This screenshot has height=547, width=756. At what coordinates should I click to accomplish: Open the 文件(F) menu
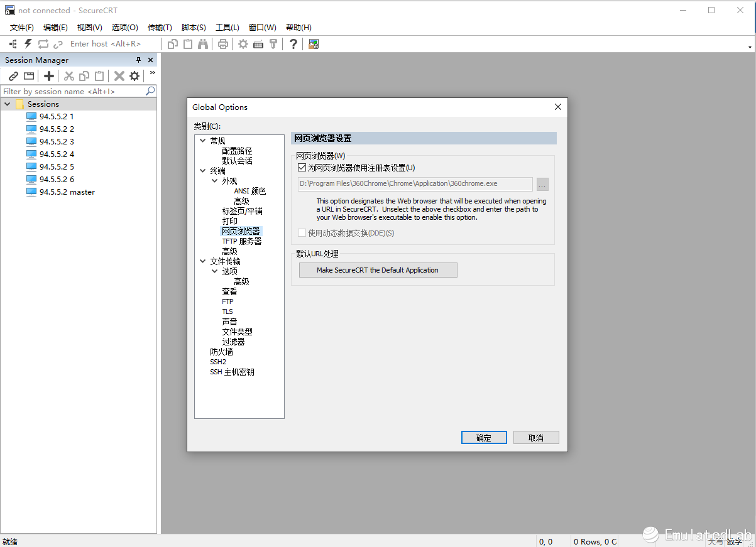[22, 27]
